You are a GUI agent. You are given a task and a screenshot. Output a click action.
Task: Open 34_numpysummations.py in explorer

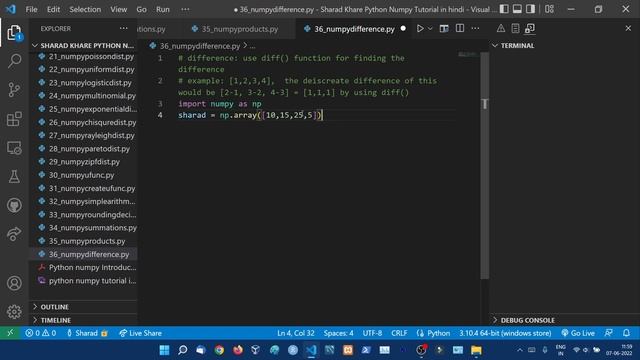(84, 227)
